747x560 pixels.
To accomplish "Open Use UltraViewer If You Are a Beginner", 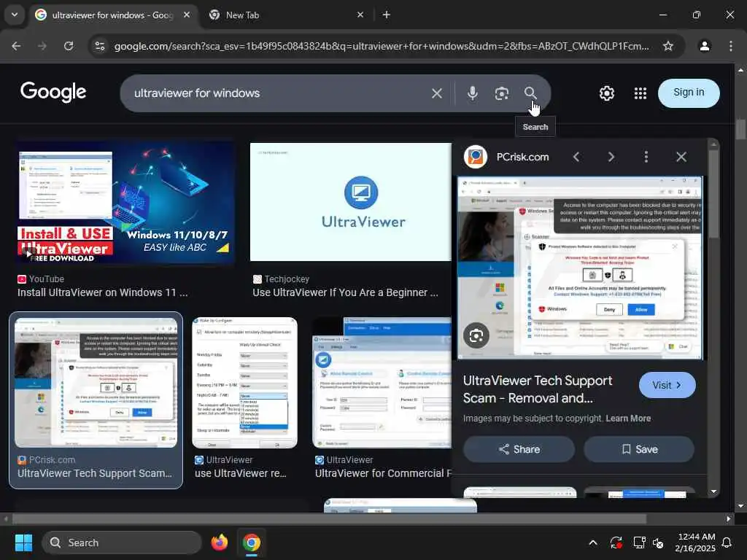I will click(345, 292).
